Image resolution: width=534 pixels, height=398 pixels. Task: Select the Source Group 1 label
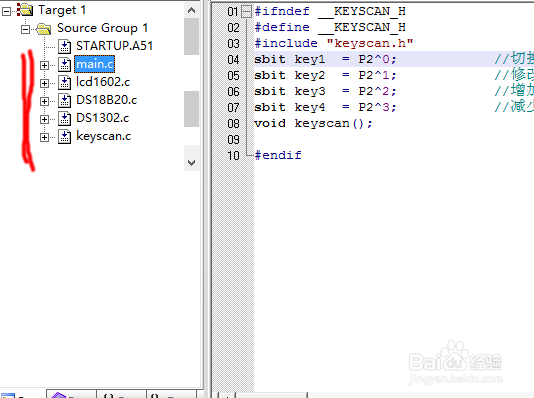(103, 28)
